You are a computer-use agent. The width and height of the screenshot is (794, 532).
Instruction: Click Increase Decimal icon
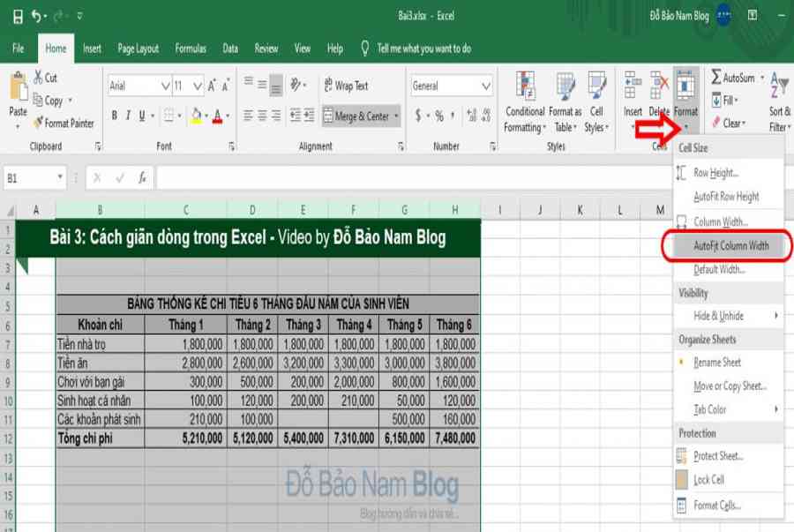tap(471, 116)
